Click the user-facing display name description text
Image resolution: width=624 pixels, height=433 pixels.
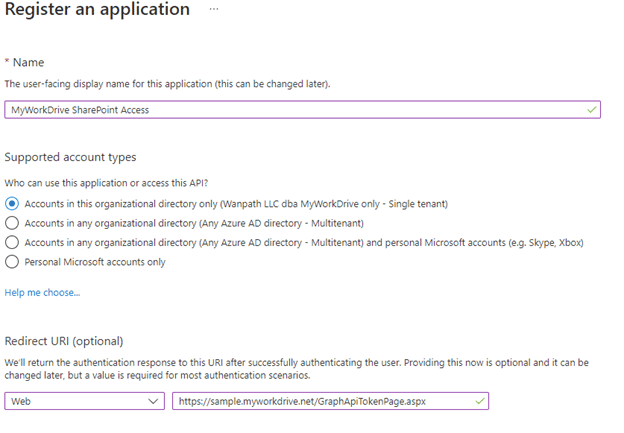(x=168, y=84)
